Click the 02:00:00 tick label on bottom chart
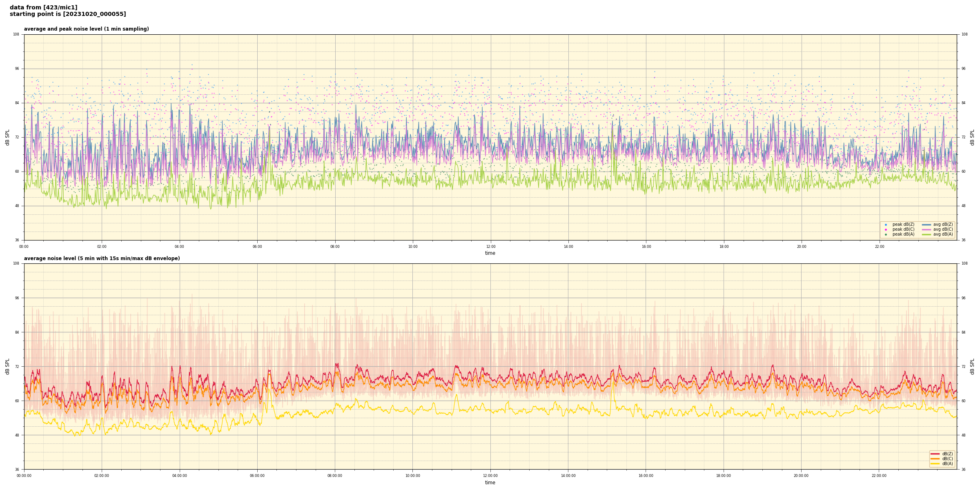980x490 pixels. tap(102, 476)
